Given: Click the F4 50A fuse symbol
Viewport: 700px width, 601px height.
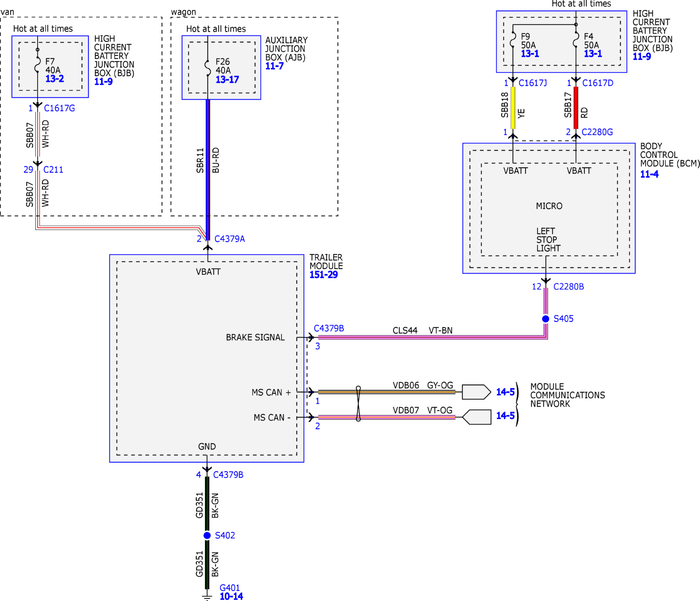Looking at the screenshot, I should [x=576, y=39].
